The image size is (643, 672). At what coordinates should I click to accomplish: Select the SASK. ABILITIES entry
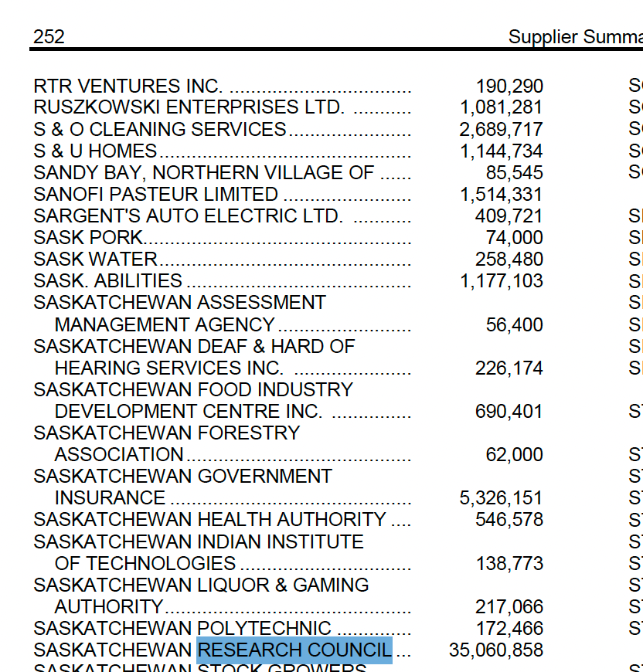[x=107, y=280]
